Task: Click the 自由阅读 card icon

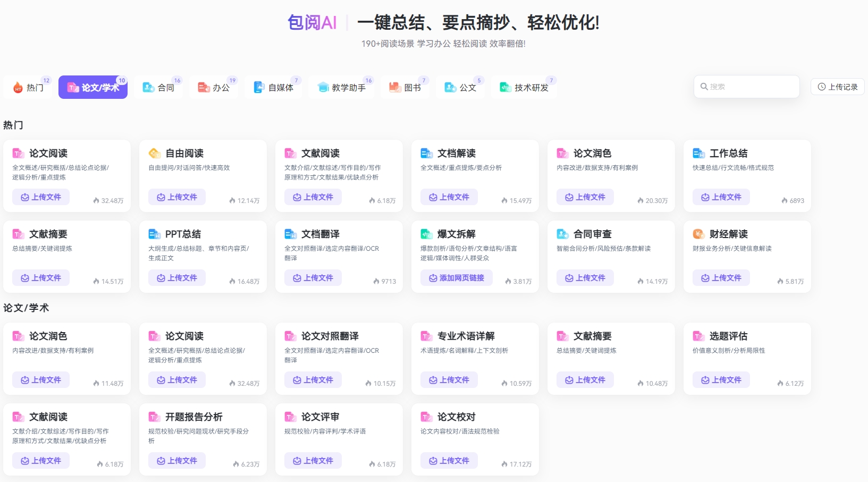Action: click(154, 154)
